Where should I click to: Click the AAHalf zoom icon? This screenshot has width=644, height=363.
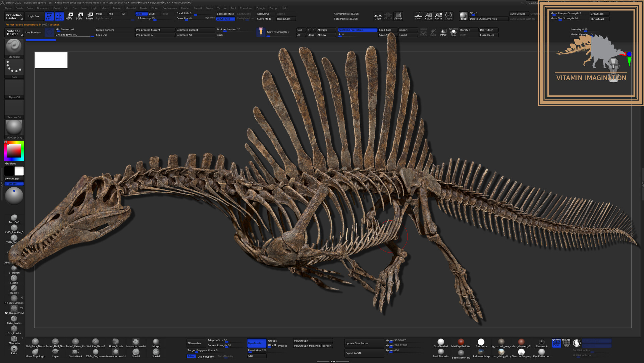438,16
